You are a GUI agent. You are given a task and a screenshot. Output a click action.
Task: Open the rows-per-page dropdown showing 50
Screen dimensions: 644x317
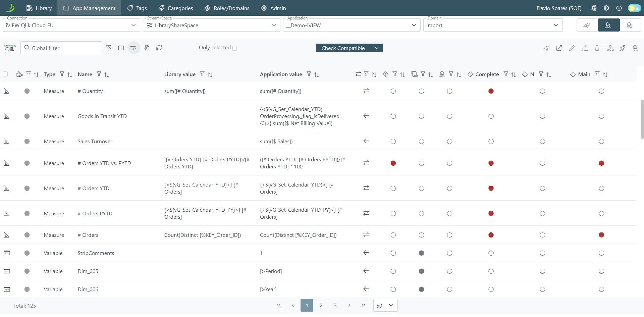pyautogui.click(x=385, y=305)
